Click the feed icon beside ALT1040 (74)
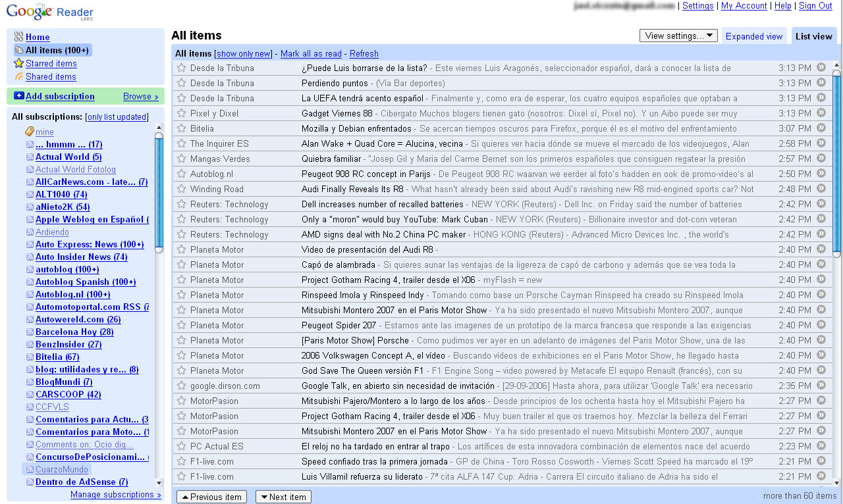This screenshot has height=504, width=843. (30, 194)
